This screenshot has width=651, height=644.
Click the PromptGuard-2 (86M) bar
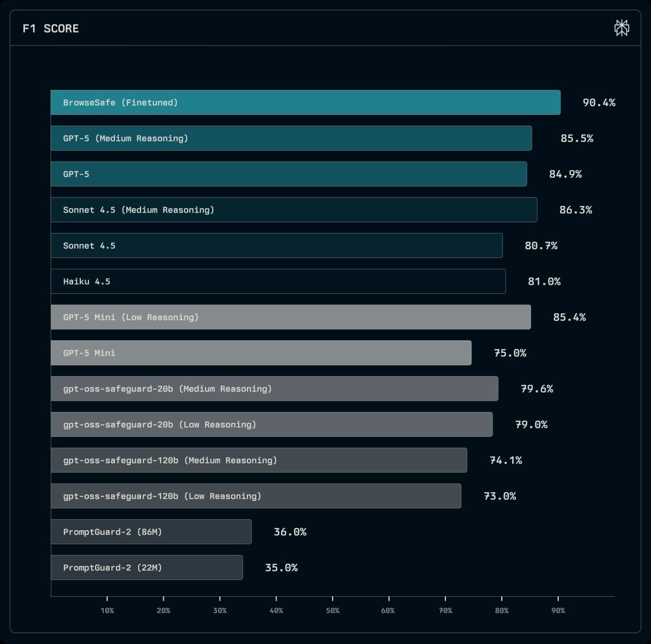coord(151,532)
